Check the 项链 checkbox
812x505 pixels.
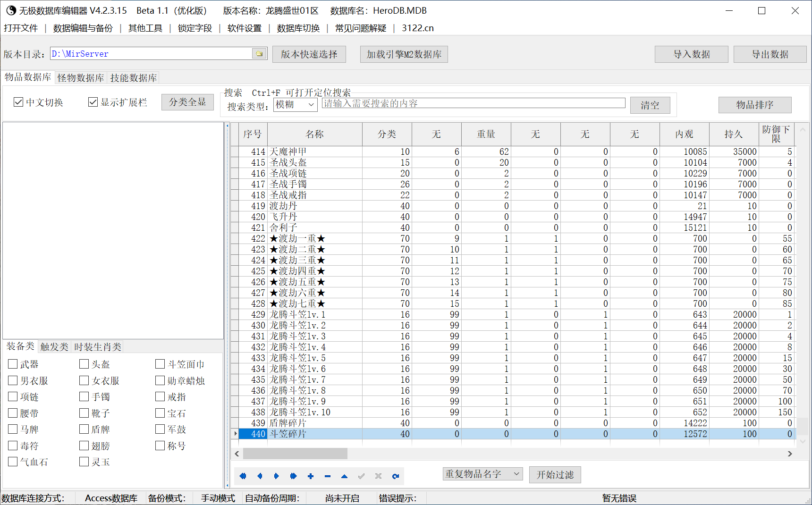click(13, 396)
